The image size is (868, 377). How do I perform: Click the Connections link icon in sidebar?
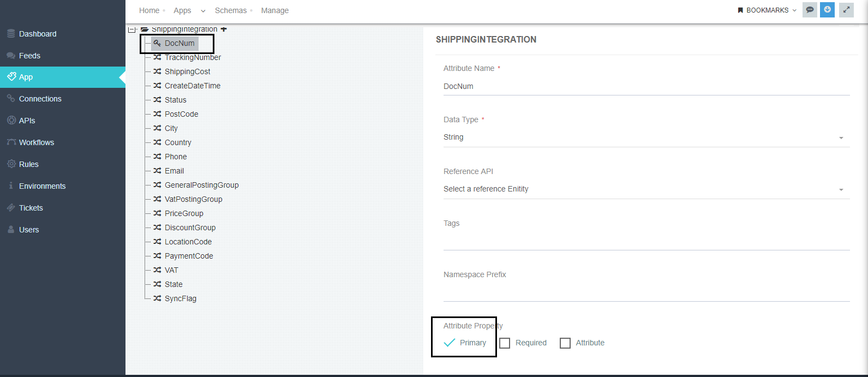click(x=11, y=99)
